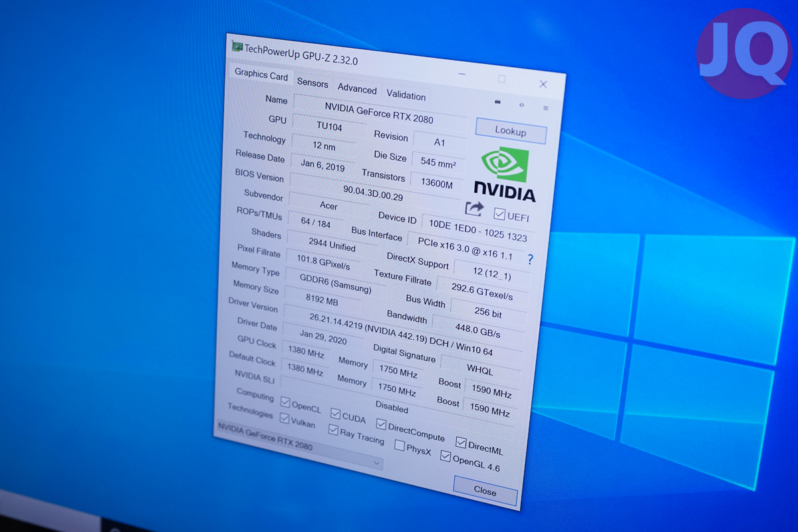Click the Bandwidth value 448.0 GB/s

point(477,331)
